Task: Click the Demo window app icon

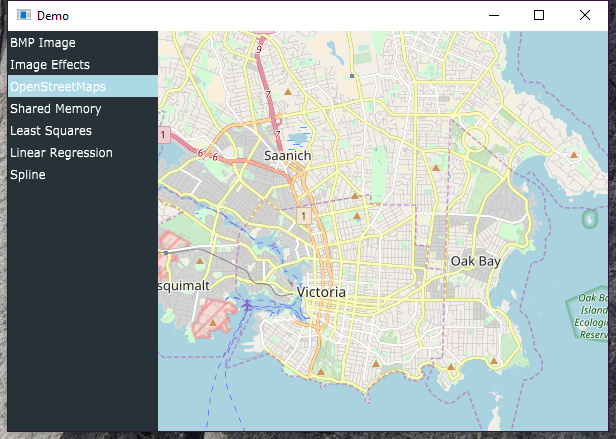Action: (24, 15)
